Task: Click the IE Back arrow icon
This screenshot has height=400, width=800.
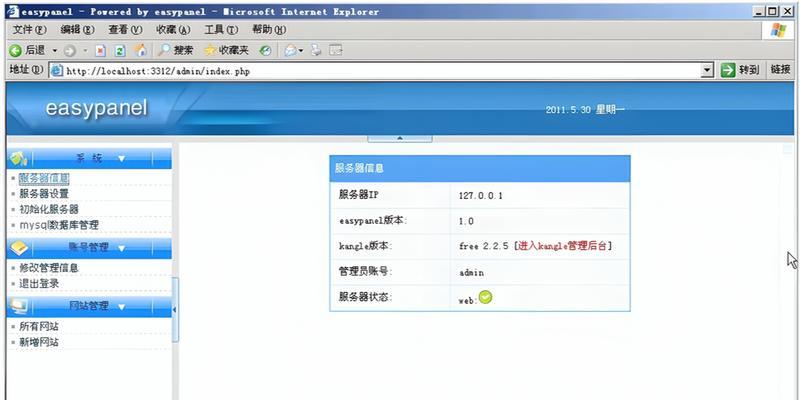Action: [x=16, y=51]
